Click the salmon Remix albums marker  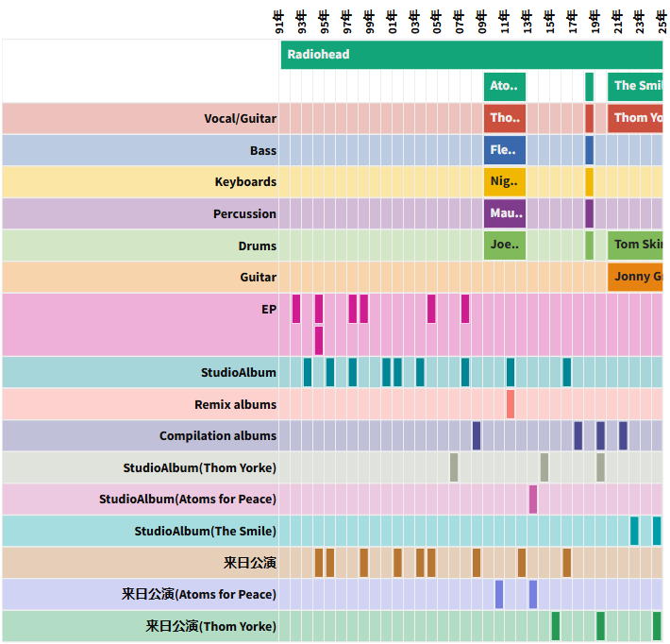point(511,404)
